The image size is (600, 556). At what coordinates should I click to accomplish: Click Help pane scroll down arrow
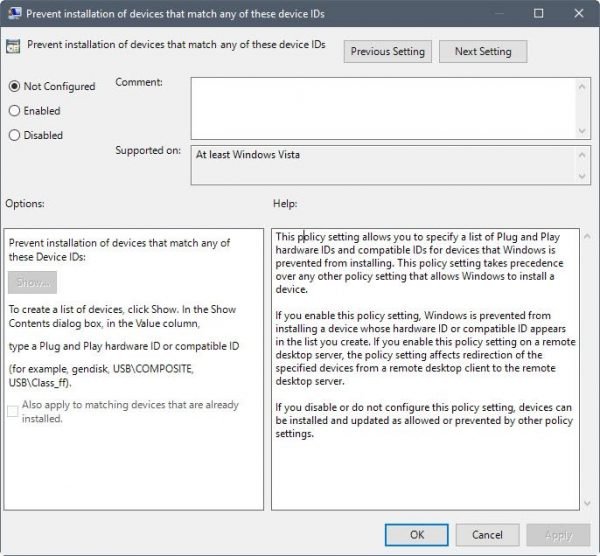pos(587,504)
